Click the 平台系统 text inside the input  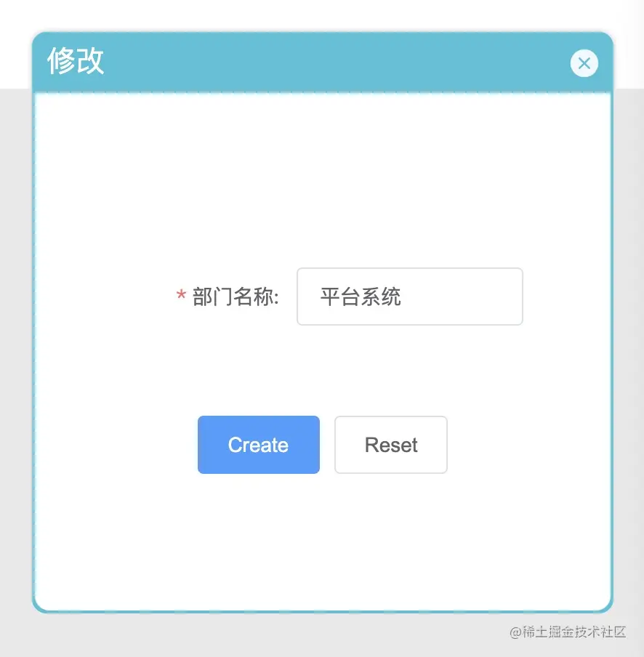pos(361,297)
